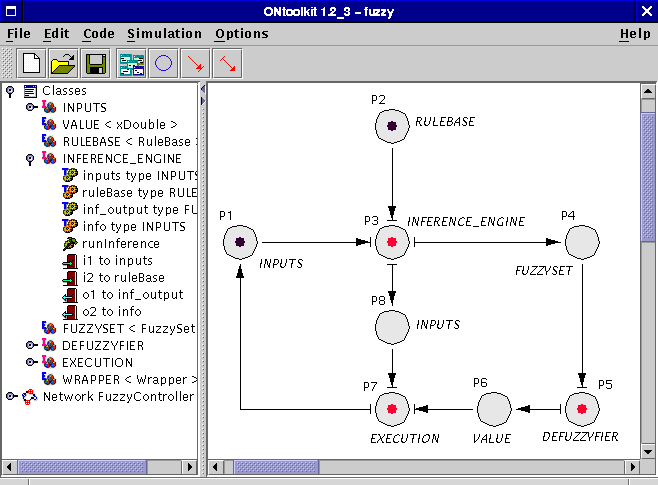Click the Network FuzzyController icon
This screenshot has height=485, width=658.
pos(30,396)
